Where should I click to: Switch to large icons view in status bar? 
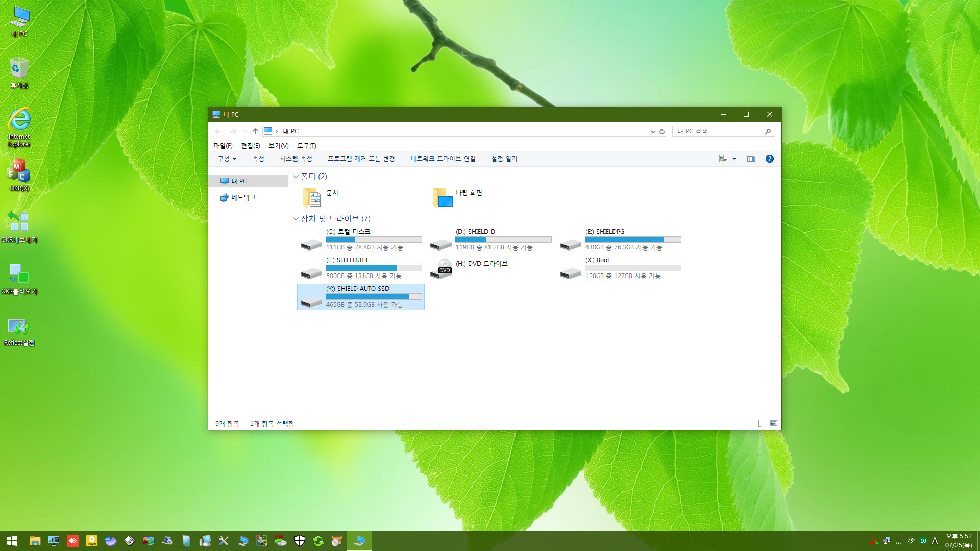[x=774, y=423]
